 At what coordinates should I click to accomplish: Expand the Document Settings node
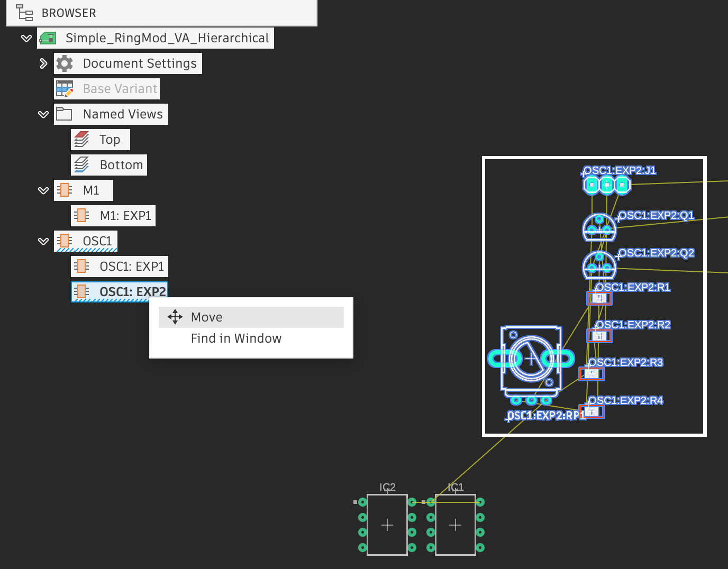point(43,63)
